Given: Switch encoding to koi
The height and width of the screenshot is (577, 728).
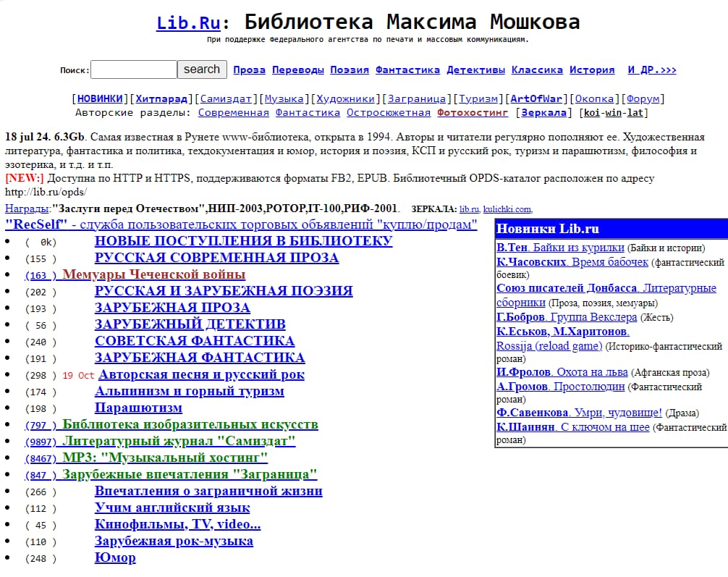Looking at the screenshot, I should click(x=592, y=113).
